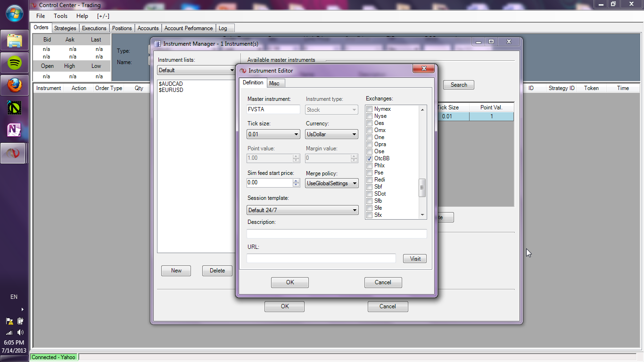
Task: Launch Spotify from the taskbar
Action: coord(15,62)
